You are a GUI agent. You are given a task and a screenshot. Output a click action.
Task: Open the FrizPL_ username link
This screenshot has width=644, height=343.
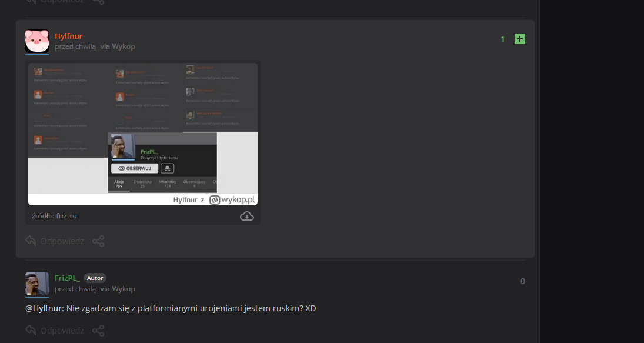pyautogui.click(x=67, y=278)
